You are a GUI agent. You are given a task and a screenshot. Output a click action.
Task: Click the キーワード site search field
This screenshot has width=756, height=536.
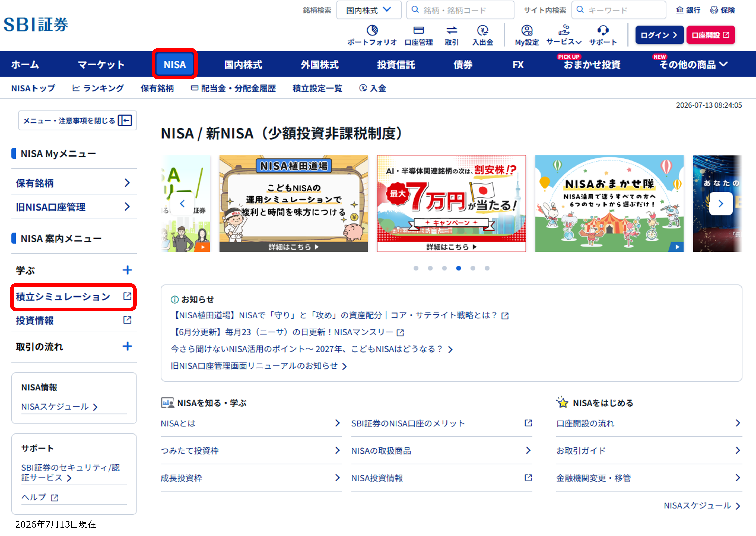(619, 10)
